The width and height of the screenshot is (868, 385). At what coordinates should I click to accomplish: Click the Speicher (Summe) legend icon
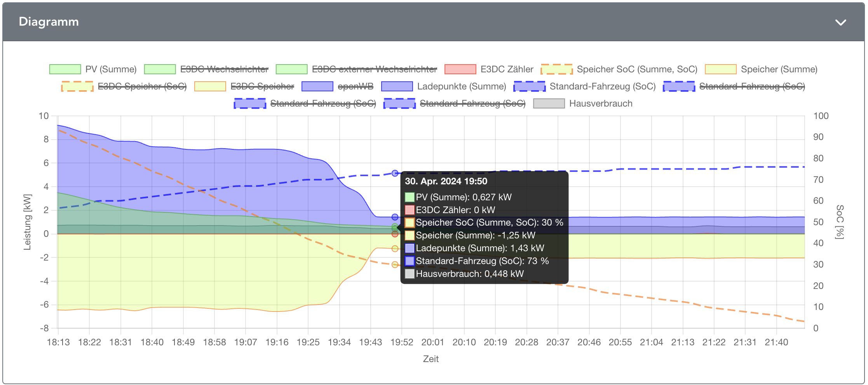[x=720, y=69]
